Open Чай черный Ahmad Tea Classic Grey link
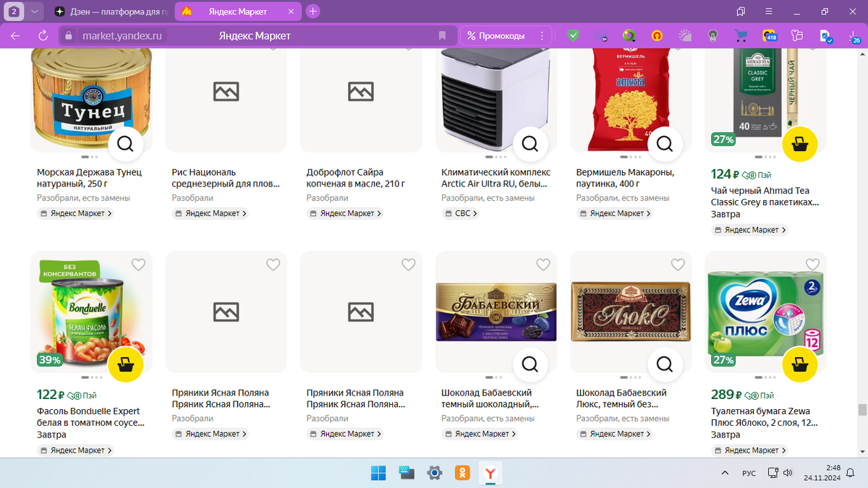Image resolution: width=868 pixels, height=488 pixels. (x=765, y=197)
